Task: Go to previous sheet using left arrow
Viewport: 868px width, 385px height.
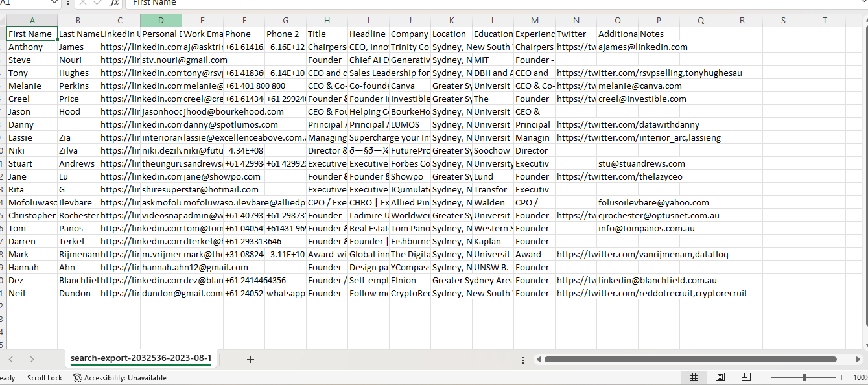Action: tap(11, 359)
